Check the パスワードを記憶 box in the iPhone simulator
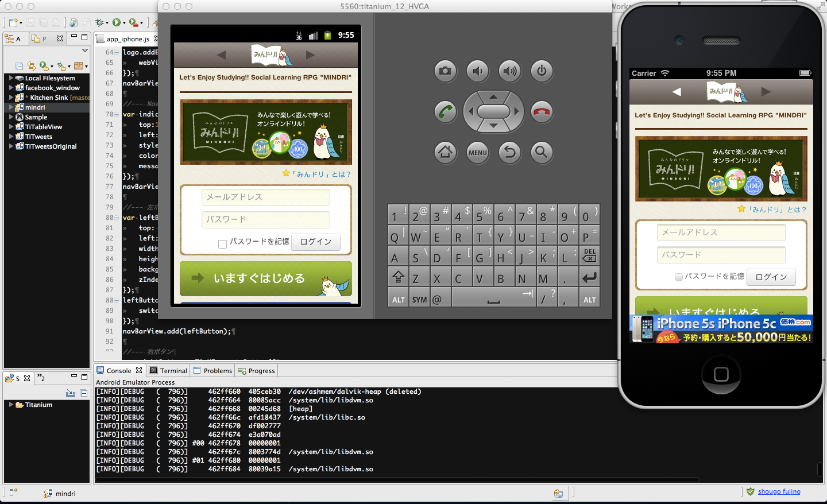Image resolution: width=827 pixels, height=504 pixels. [679, 277]
